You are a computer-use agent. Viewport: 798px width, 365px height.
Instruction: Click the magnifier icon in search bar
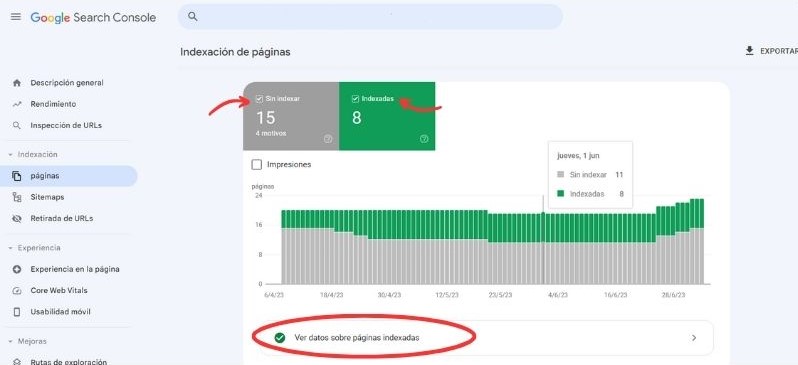click(x=192, y=16)
